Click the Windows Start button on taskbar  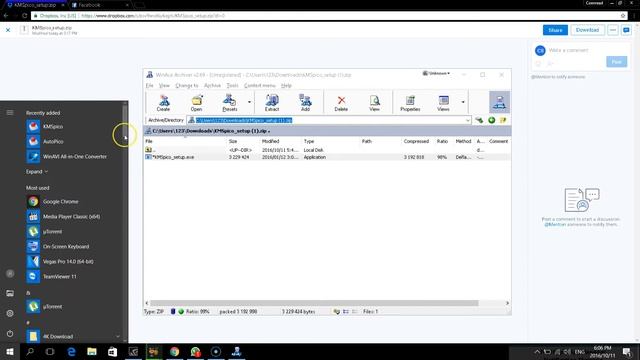pyautogui.click(x=10, y=351)
